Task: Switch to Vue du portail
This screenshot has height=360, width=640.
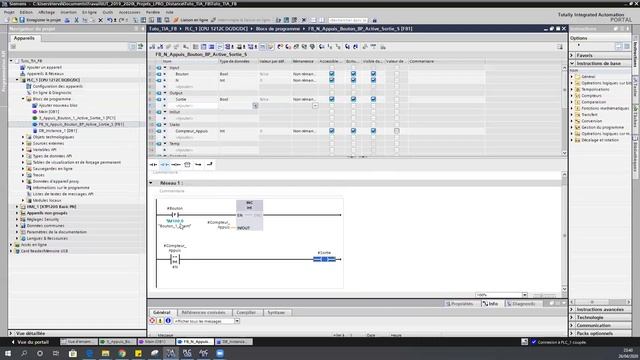Action: click(30, 342)
